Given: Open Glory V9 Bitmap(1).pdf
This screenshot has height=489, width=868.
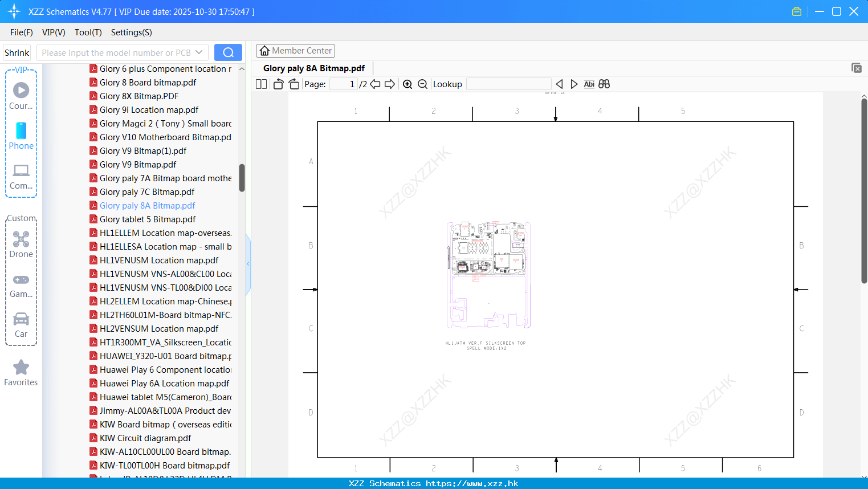Looking at the screenshot, I should pyautogui.click(x=138, y=151).
